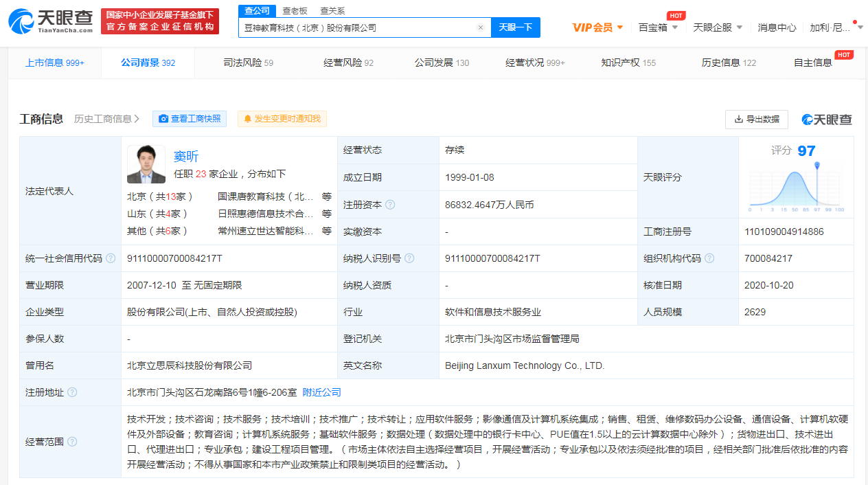Click the camera icon in 查看工商快照 button

tap(163, 119)
